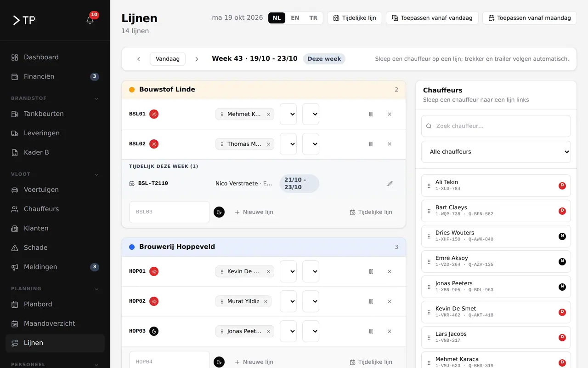The image size is (588, 368).
Task: Pause line HOP03 with the pause icon
Action: coord(371,331)
